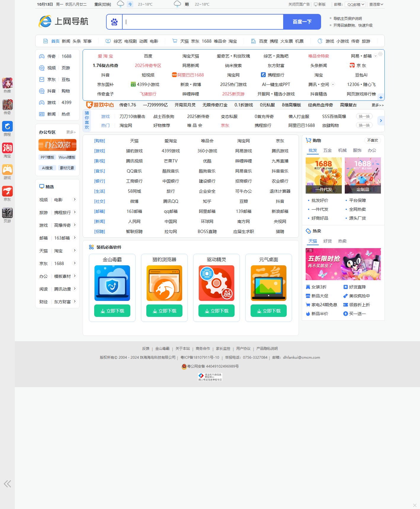Open the 游戏 gamepad icon in left sidebar
This screenshot has height=509, width=420.
[x=7, y=170]
